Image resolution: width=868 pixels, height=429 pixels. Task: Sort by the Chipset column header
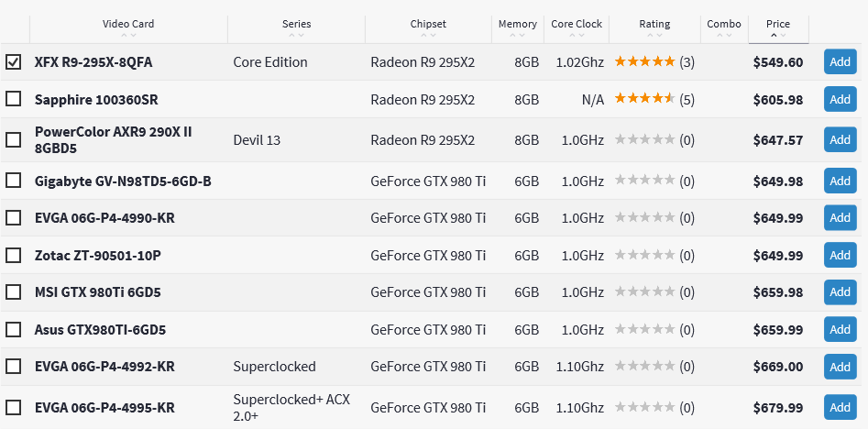[429, 25]
